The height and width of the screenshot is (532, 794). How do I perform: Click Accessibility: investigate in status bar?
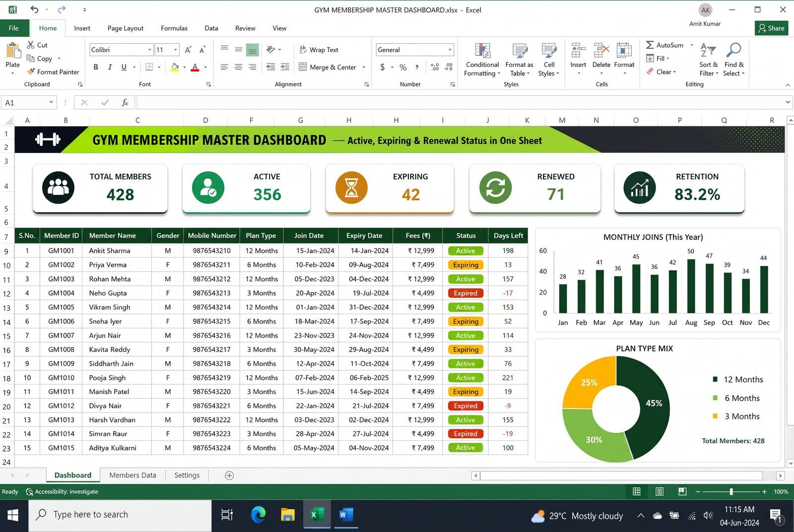click(x=62, y=492)
